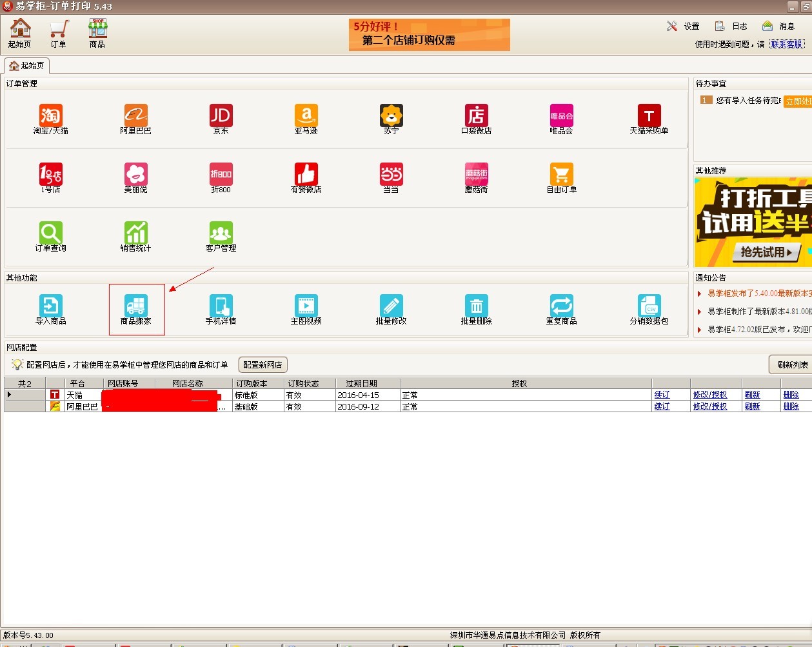This screenshot has height=647, width=812.
Task: Open 京东 JD orders
Action: [x=221, y=119]
